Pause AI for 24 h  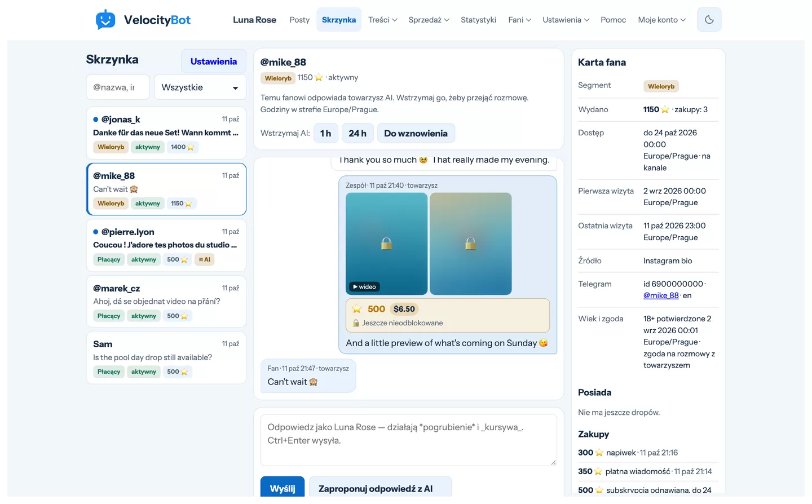358,134
